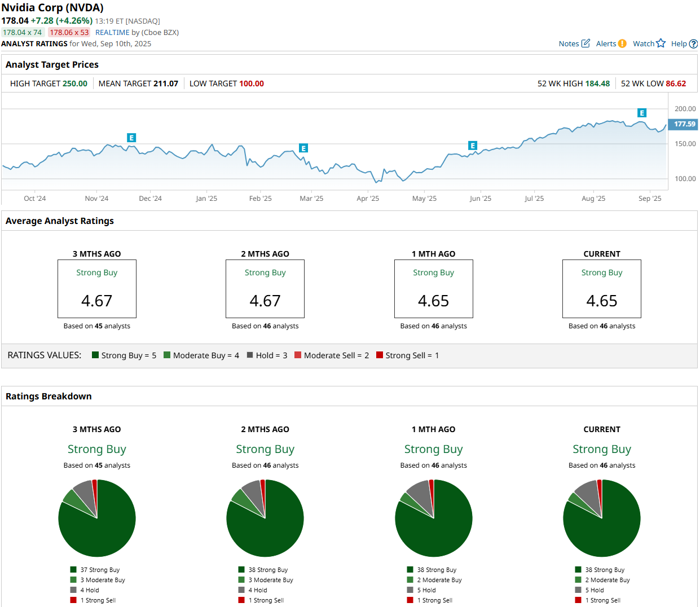Image resolution: width=700 pixels, height=607 pixels.
Task: Click the earnings marker near Jun '25
Action: [473, 146]
